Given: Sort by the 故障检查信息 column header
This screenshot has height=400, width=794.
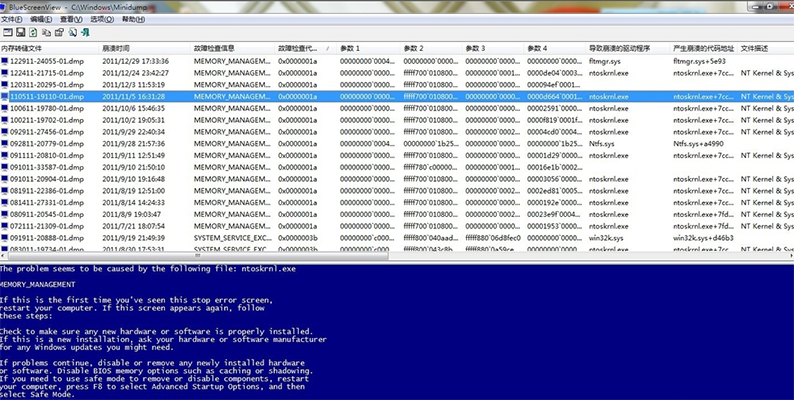Looking at the screenshot, I should [x=214, y=48].
